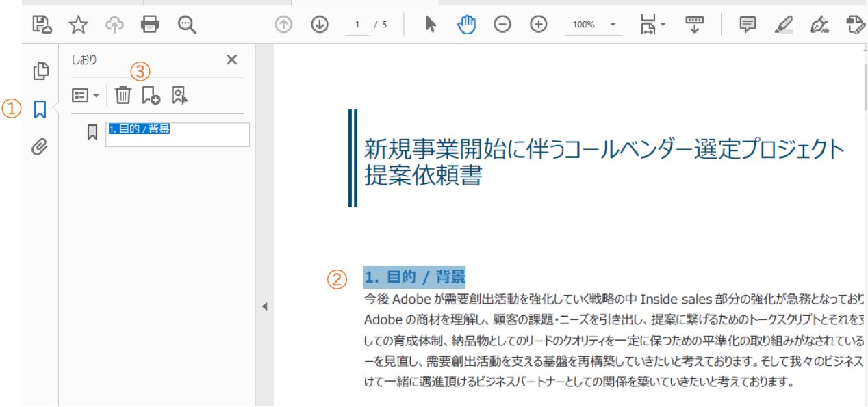The width and height of the screenshot is (868, 407).
Task: Click the heading 1. 目的 / 背景 in the document
Action: (414, 277)
